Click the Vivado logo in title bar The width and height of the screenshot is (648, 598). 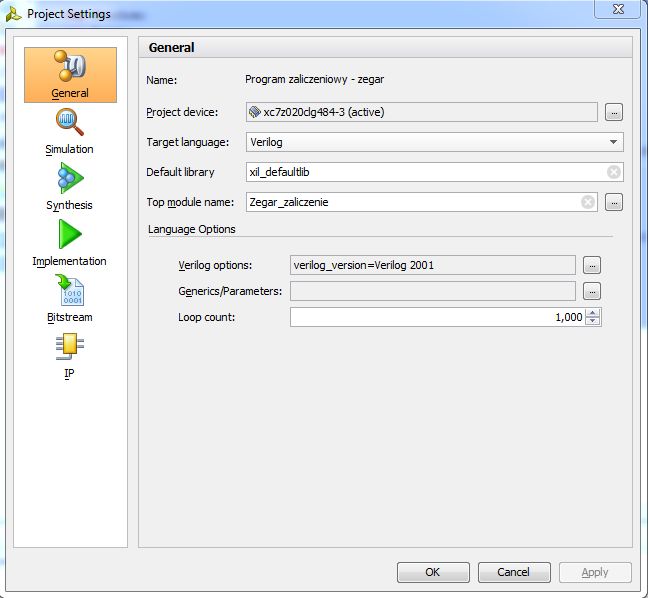(14, 14)
